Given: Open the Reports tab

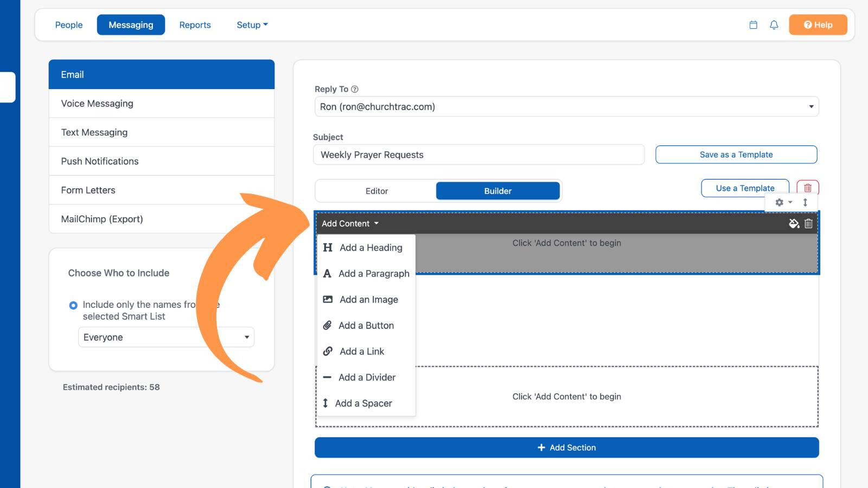Looking at the screenshot, I should [195, 25].
